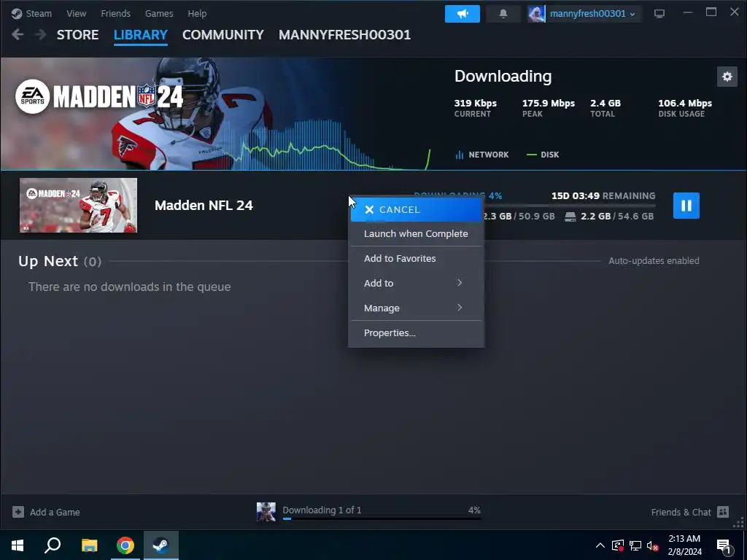Open the announcements megaphone button

click(x=462, y=14)
